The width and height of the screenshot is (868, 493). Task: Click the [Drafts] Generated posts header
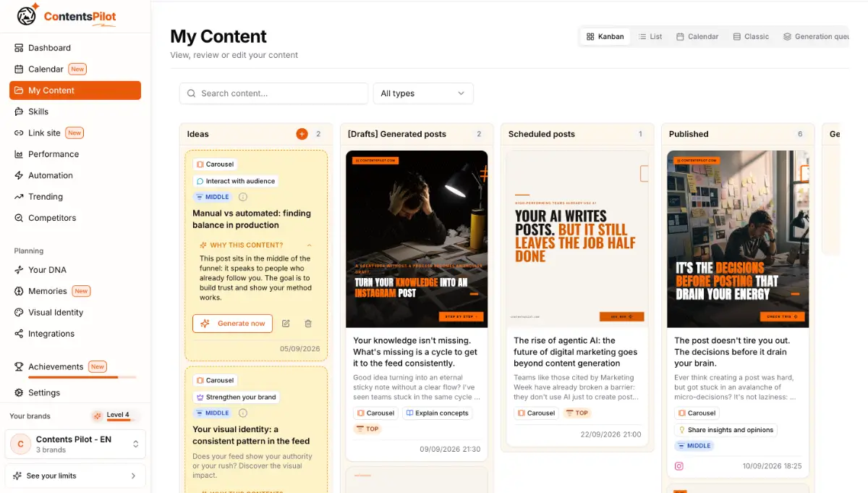click(x=397, y=134)
